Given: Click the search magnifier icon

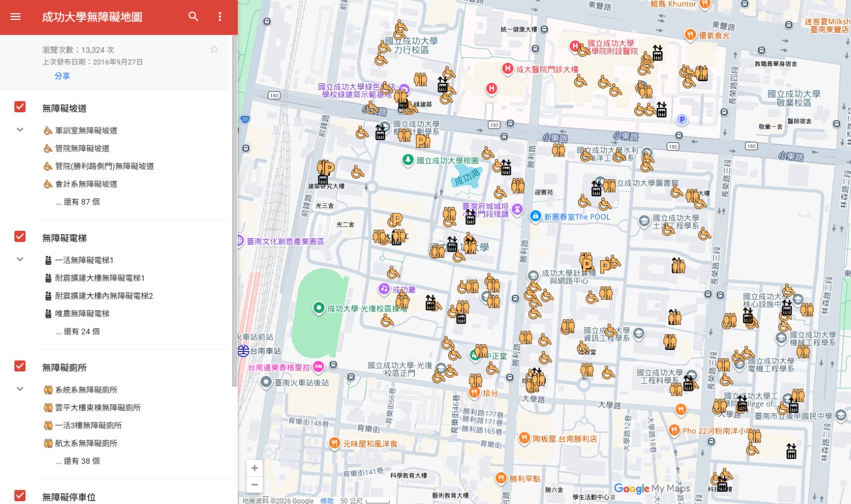Looking at the screenshot, I should click(x=193, y=17).
